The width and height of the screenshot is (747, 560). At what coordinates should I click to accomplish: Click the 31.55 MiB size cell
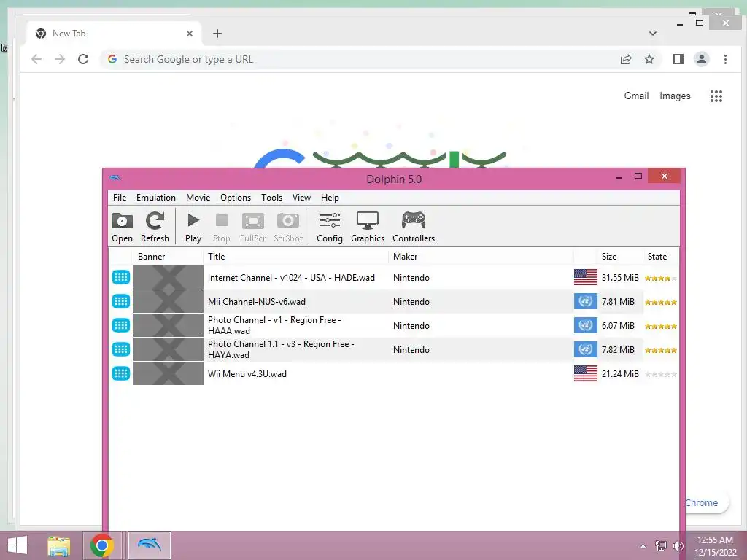[x=620, y=278]
